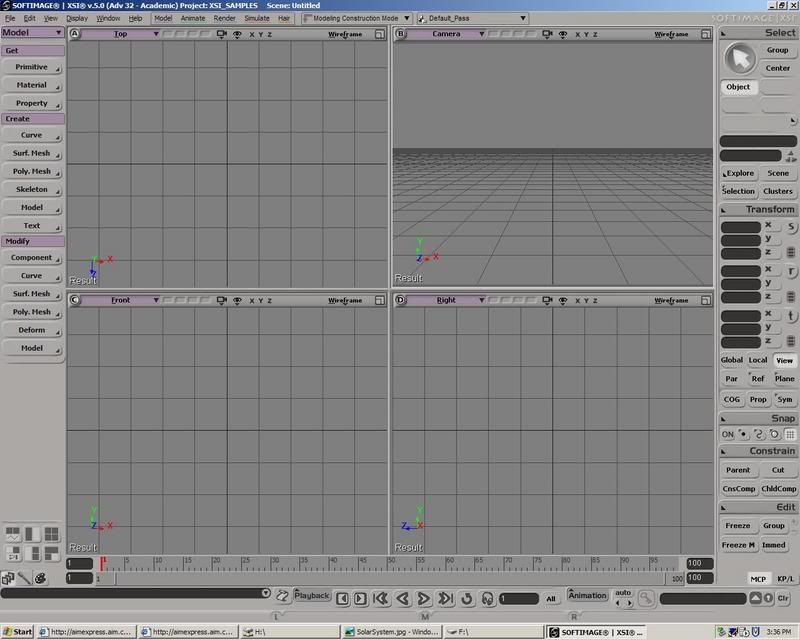
Task: Open the Camera viewport view dropdown
Action: pos(446,34)
